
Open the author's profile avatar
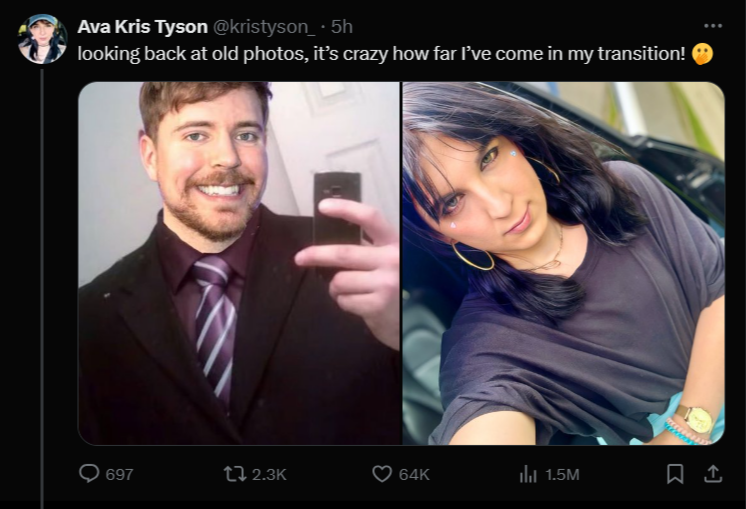tap(42, 39)
